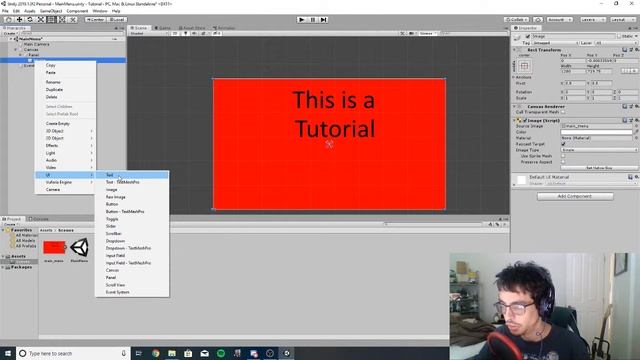
Task: Open the Image Color swatch field
Action: (x=596, y=132)
